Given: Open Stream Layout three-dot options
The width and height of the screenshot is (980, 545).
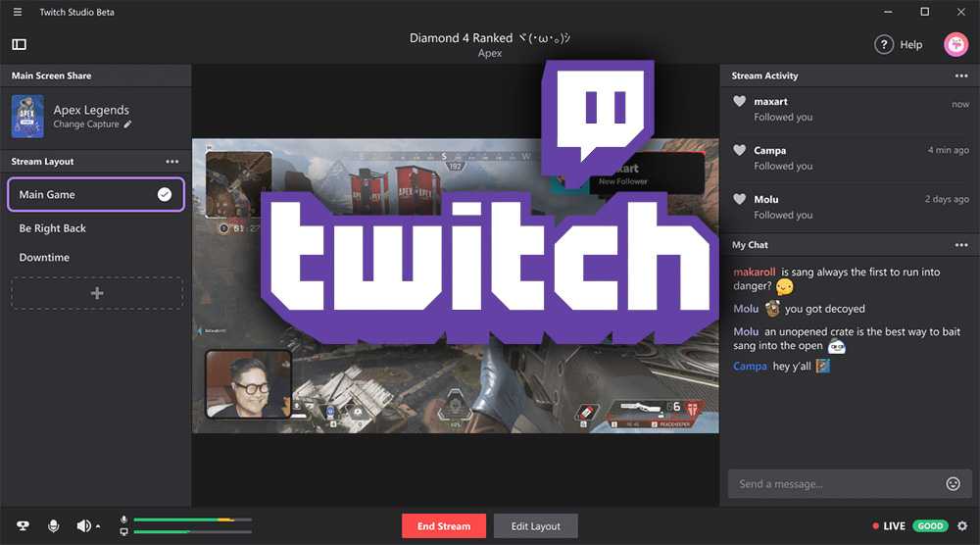Looking at the screenshot, I should pyautogui.click(x=171, y=162).
